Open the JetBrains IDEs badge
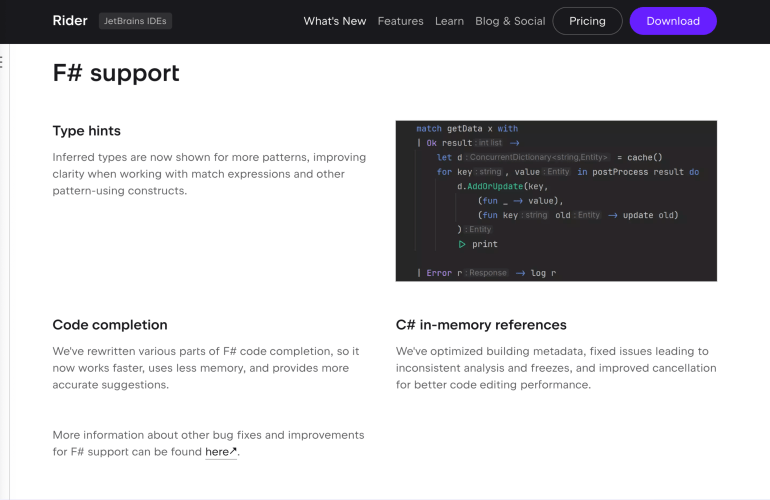770x500 pixels. (135, 21)
